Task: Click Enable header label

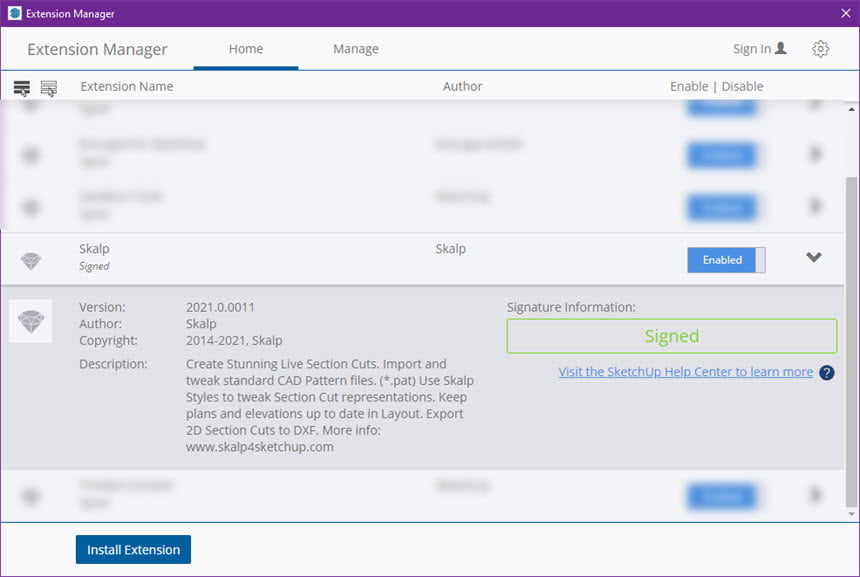Action: click(x=689, y=86)
